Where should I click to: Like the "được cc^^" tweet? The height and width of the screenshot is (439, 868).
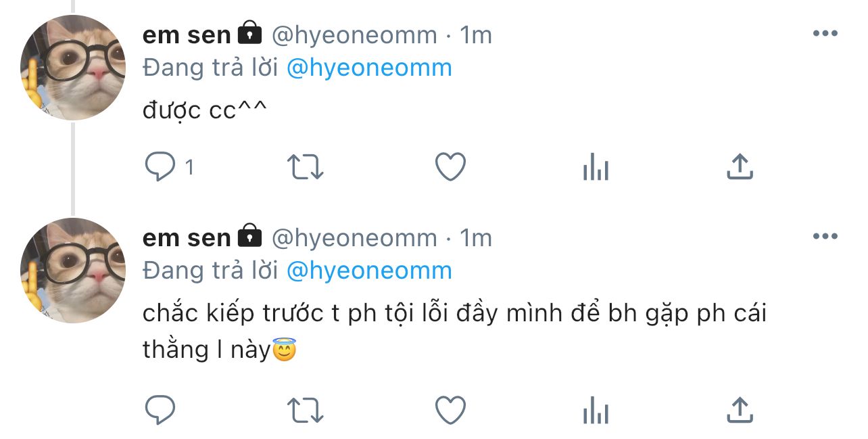click(x=450, y=167)
